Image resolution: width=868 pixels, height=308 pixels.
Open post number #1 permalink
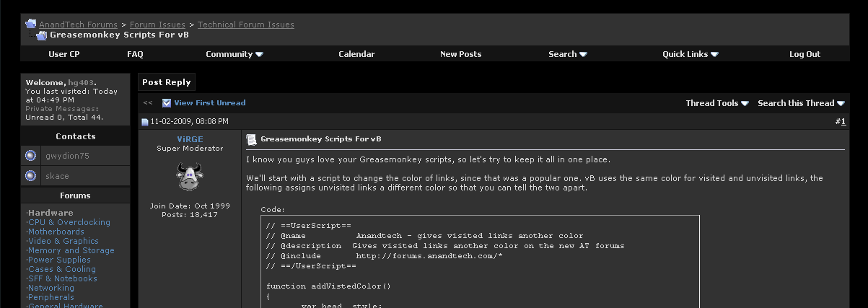click(843, 121)
